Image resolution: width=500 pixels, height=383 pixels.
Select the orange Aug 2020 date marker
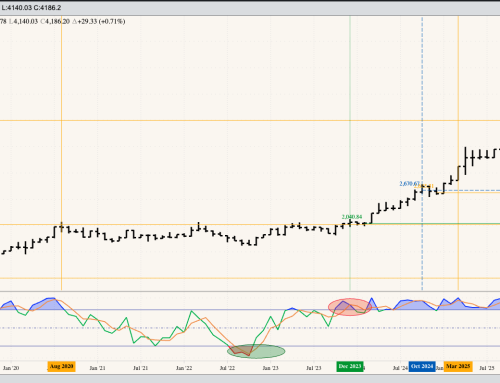pyautogui.click(x=61, y=366)
